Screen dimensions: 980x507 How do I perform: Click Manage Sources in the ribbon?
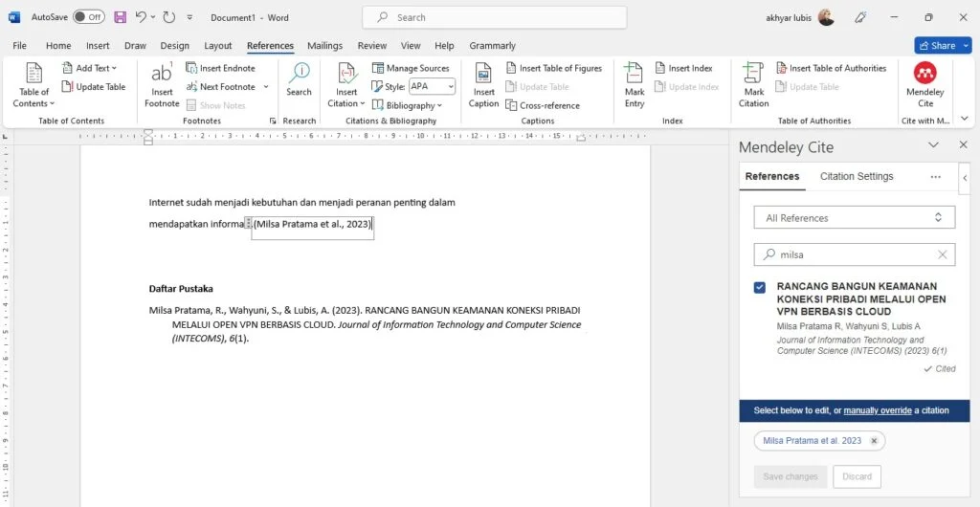click(x=411, y=68)
